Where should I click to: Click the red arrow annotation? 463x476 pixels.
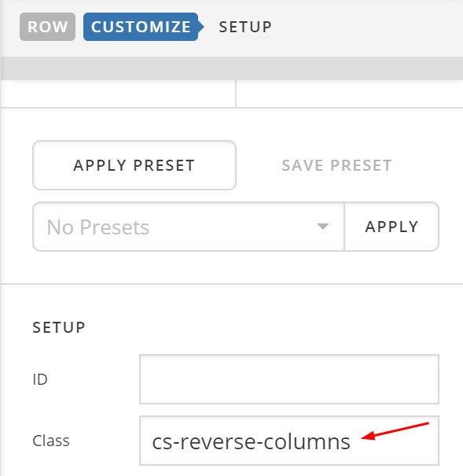coord(395,431)
